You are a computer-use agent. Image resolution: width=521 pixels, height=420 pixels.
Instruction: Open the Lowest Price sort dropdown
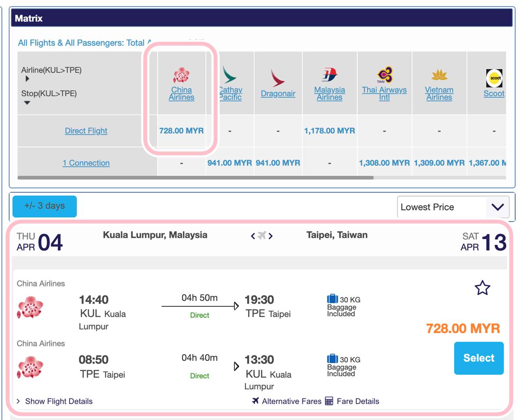tap(453, 207)
